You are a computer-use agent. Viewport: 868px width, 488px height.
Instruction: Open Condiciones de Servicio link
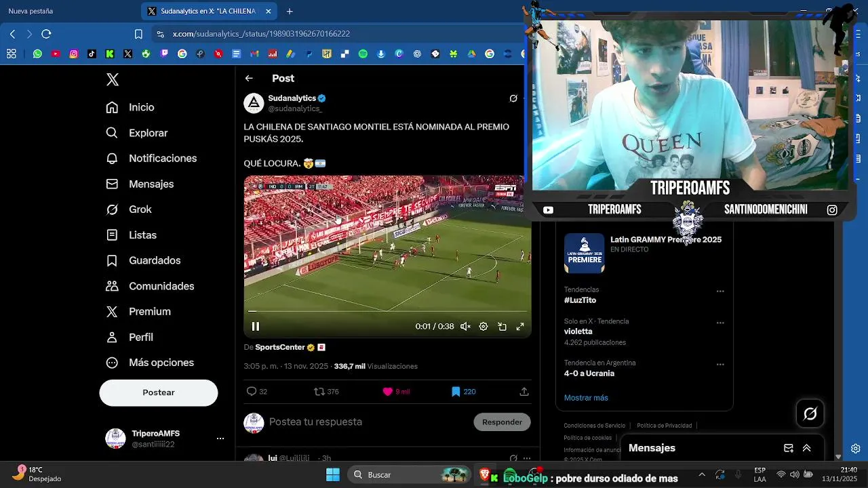point(595,426)
